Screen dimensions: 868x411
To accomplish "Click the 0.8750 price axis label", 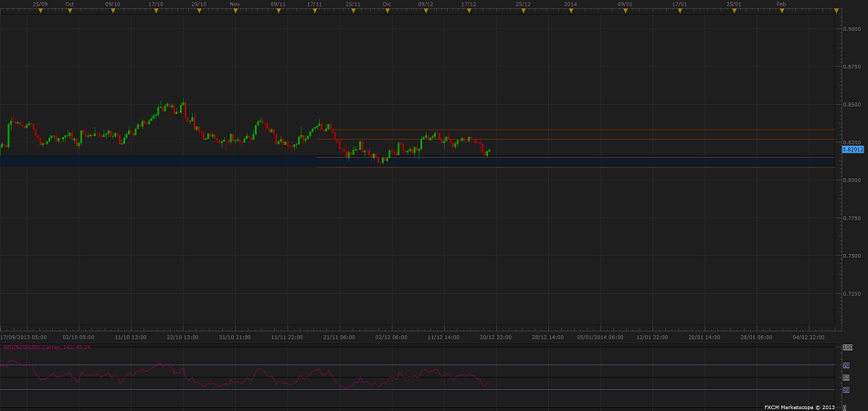I will (852, 67).
